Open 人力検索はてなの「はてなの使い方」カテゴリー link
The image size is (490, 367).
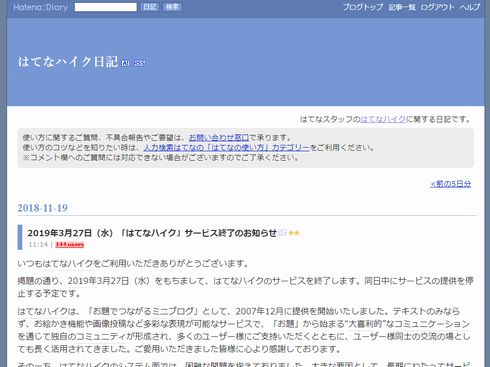[x=227, y=147]
